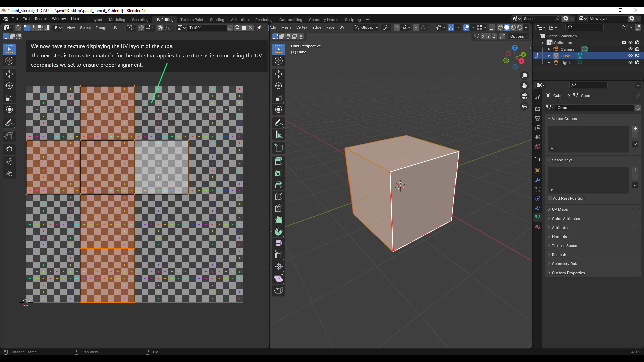Viewport: 644px width, 362px height.
Task: Disable the Cube in renders
Action: [x=637, y=56]
